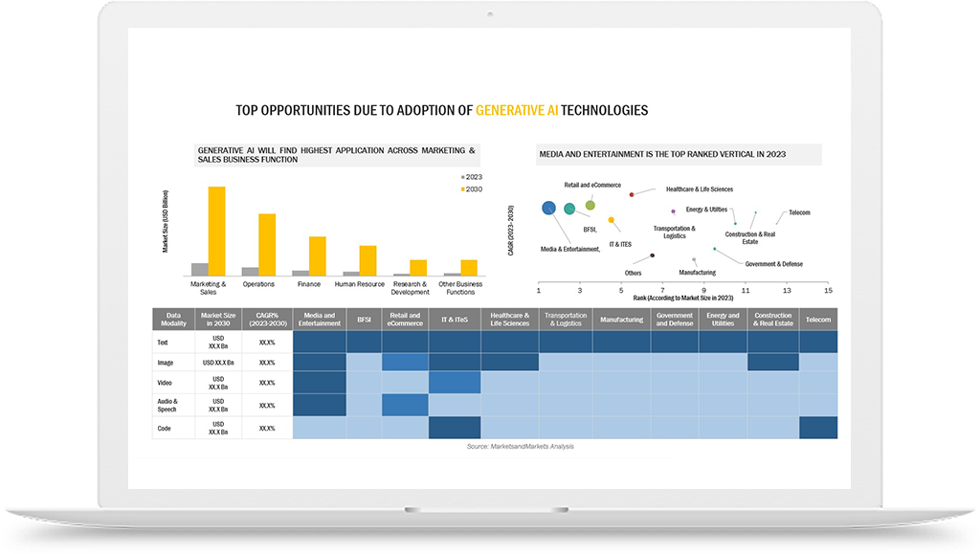
Task: Click the gray 2023 legend swatch
Action: pos(463,178)
